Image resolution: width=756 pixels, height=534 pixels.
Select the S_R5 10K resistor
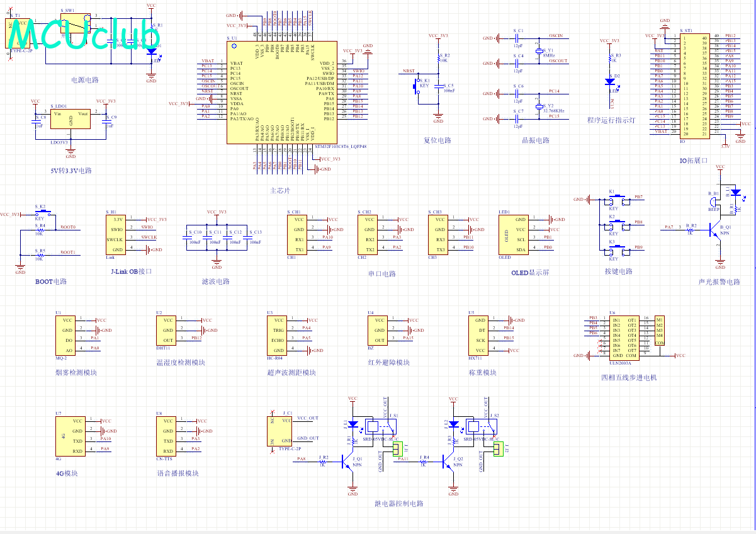[40, 255]
